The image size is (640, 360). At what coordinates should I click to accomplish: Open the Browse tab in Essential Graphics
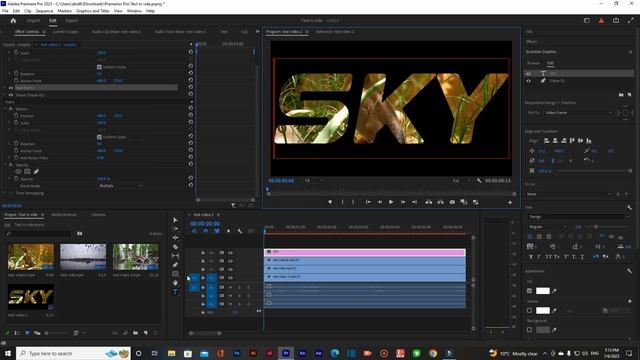(x=533, y=63)
